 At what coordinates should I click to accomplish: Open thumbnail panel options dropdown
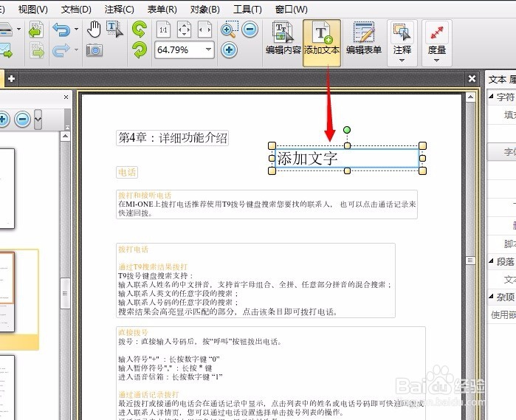click(38, 119)
